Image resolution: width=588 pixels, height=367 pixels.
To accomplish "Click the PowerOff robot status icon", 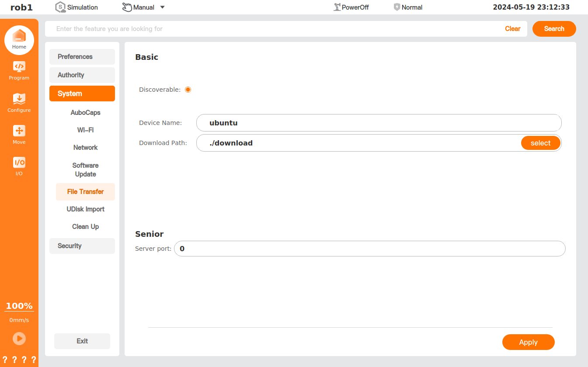I will click(337, 7).
